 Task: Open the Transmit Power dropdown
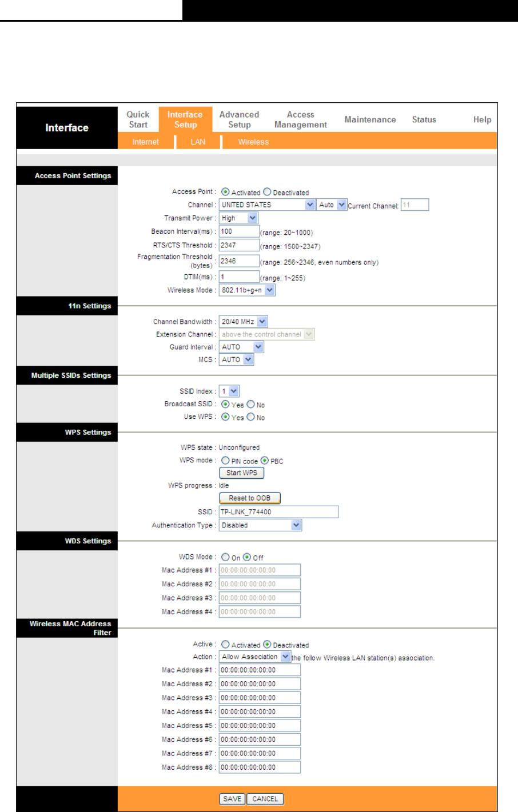point(238,218)
